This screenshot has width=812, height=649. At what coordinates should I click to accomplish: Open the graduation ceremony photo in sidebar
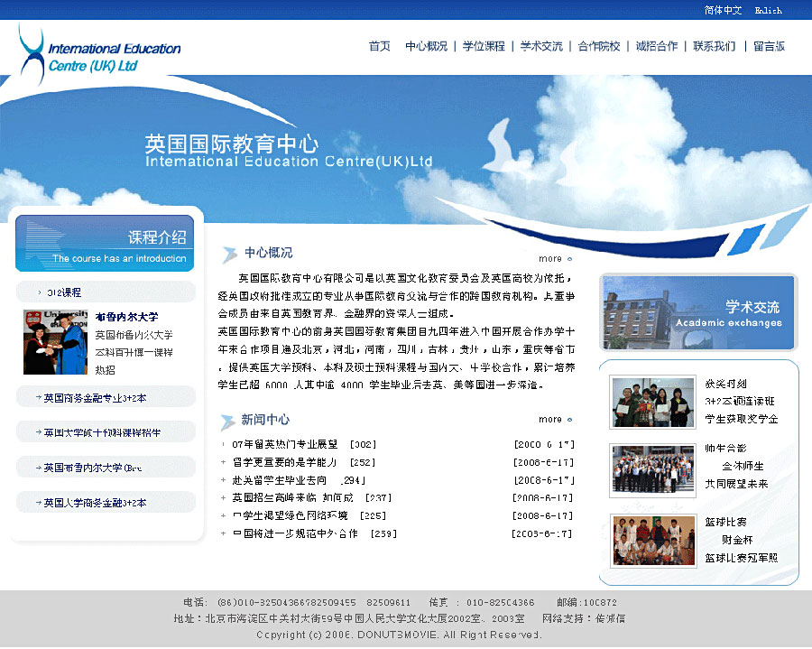pyautogui.click(x=55, y=342)
